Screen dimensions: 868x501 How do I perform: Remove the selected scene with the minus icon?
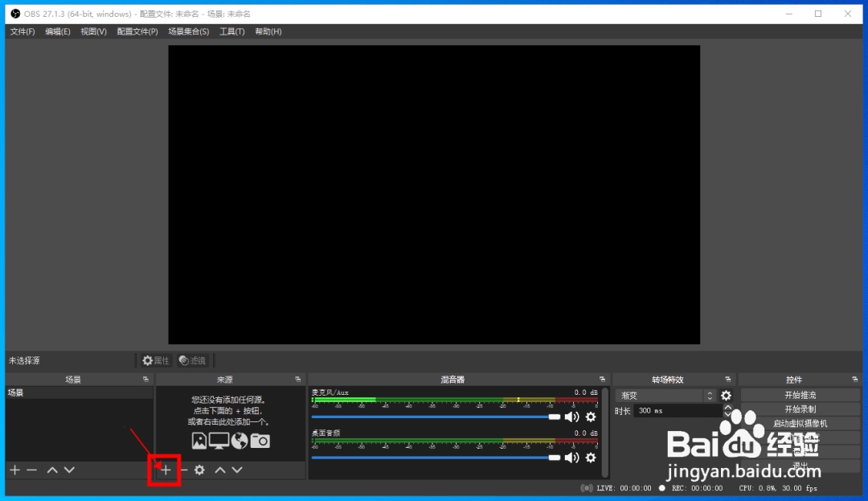coord(32,470)
